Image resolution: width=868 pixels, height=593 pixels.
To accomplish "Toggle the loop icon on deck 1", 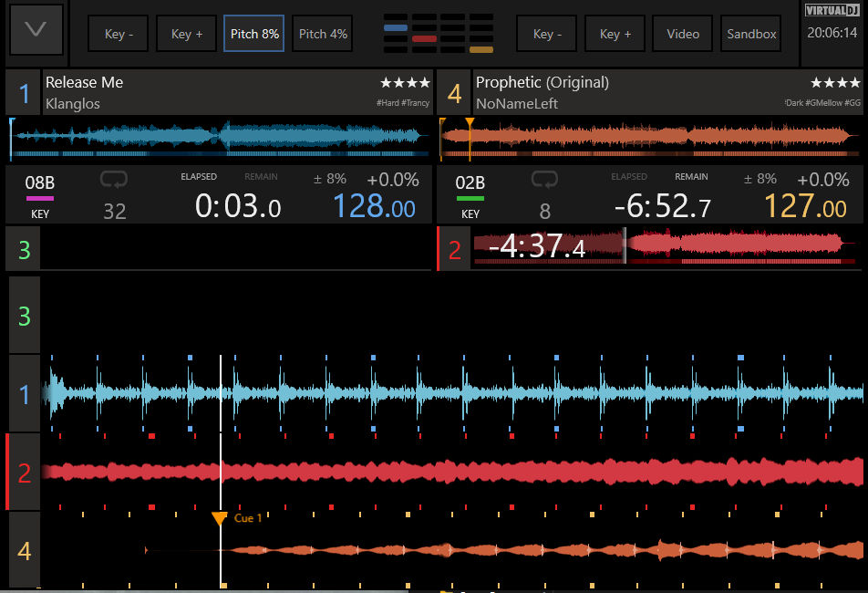I will click(114, 180).
